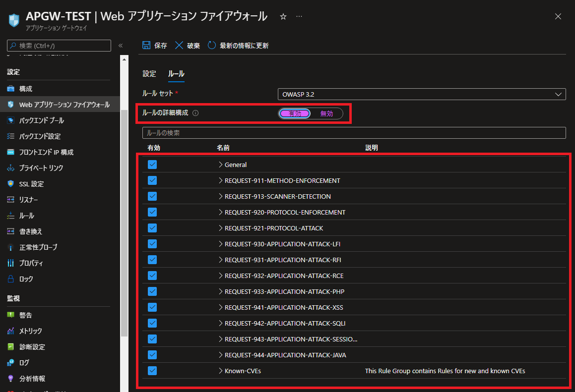Click the sidebar vertical scrollbar thumb
Viewport: 575px width, 392px height.
[x=125, y=223]
